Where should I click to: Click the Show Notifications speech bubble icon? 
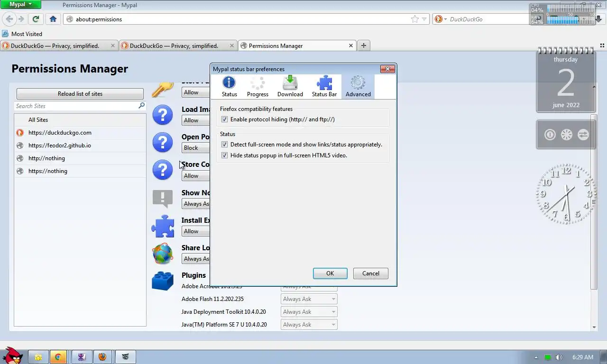[163, 199]
